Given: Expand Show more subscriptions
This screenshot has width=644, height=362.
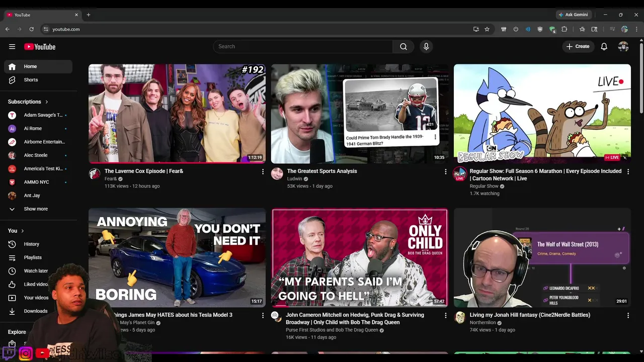Looking at the screenshot, I should (38, 209).
